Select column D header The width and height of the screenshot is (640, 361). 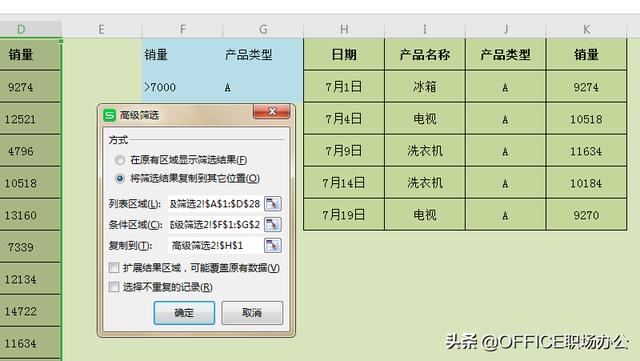[31, 29]
